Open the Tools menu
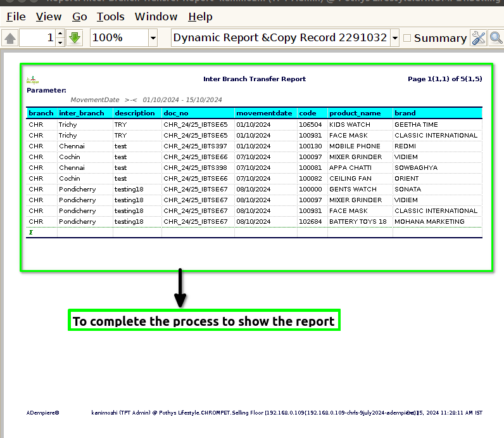The width and height of the screenshot is (504, 438). 111,16
